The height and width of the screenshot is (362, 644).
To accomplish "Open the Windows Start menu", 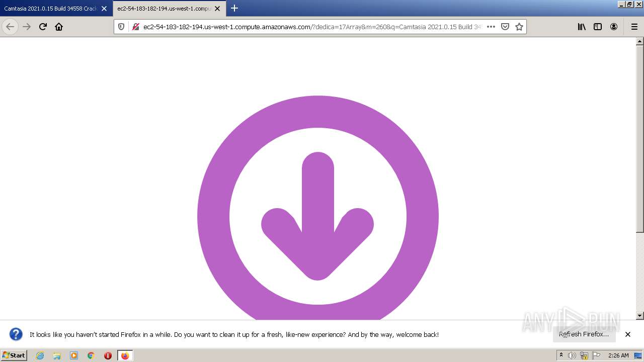I will (14, 355).
